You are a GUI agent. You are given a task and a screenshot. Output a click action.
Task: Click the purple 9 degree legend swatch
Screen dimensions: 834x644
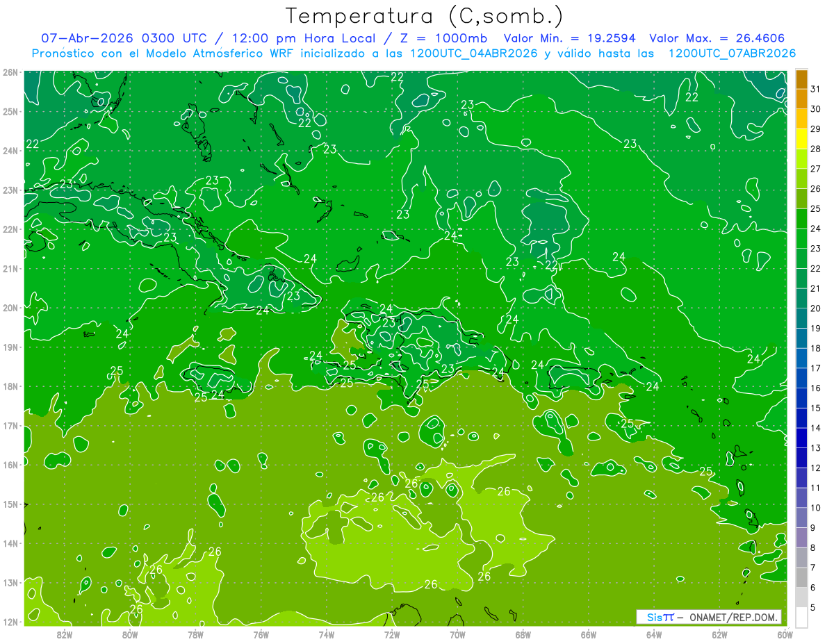(x=801, y=538)
